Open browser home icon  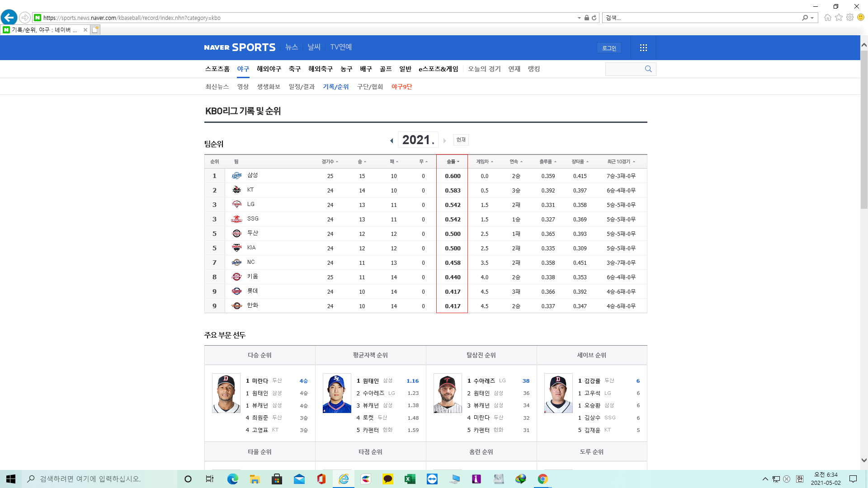click(828, 18)
